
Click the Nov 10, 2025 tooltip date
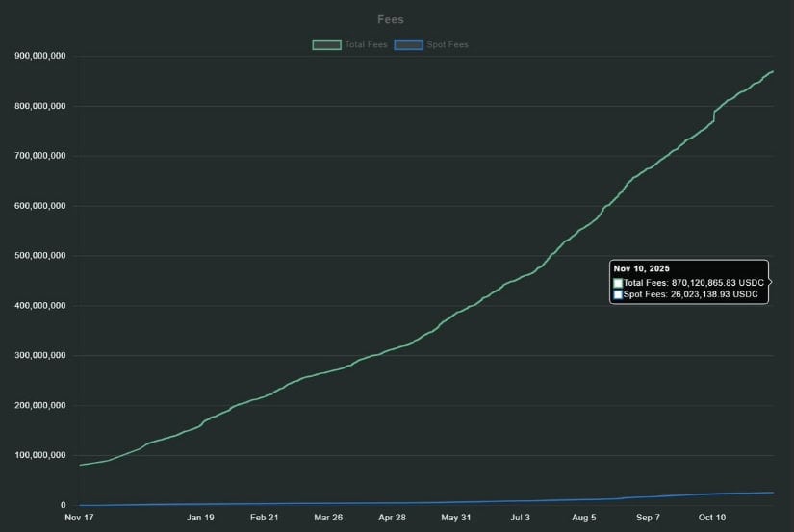pos(641,268)
